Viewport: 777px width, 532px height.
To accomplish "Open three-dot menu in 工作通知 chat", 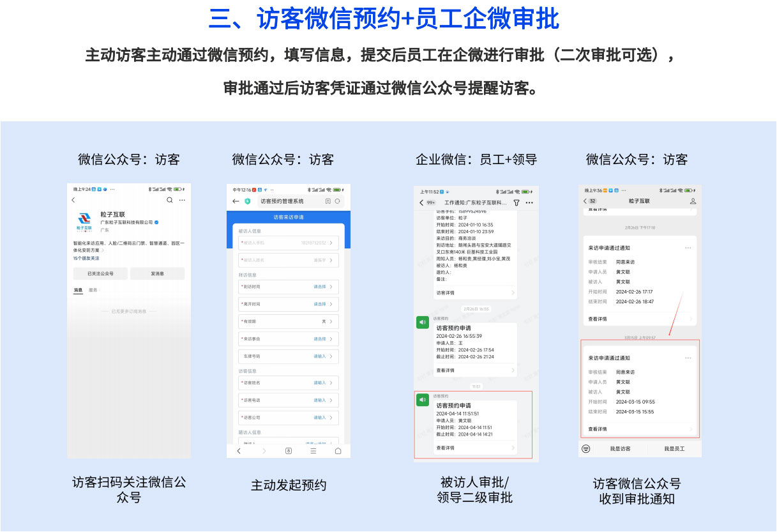I will pos(529,202).
